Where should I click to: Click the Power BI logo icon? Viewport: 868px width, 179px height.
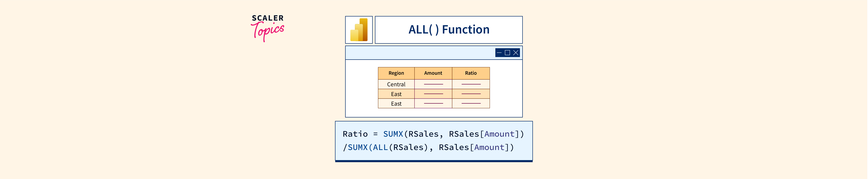pos(359,30)
